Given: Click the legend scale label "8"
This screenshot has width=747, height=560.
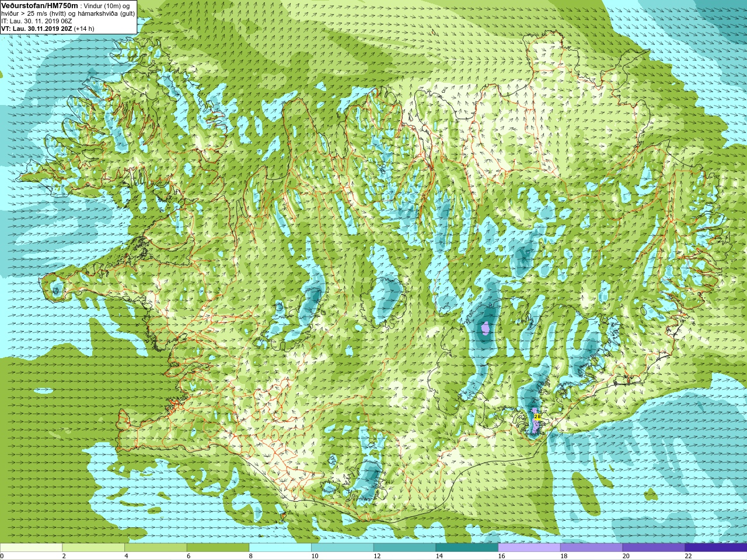Looking at the screenshot, I should (x=251, y=556).
